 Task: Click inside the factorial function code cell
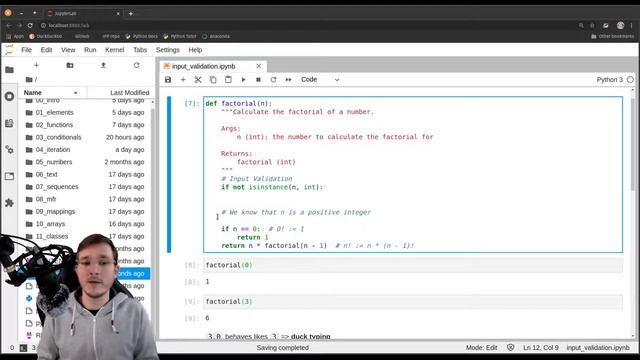click(x=413, y=174)
